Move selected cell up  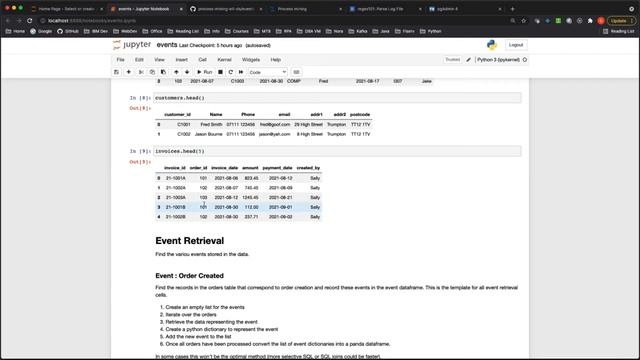[176, 72]
